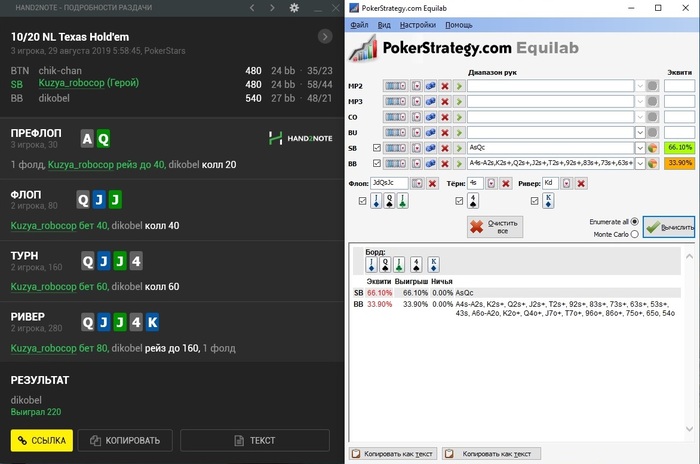Open pie chart analysis for BB
700x464 pixels.
[x=652, y=163]
